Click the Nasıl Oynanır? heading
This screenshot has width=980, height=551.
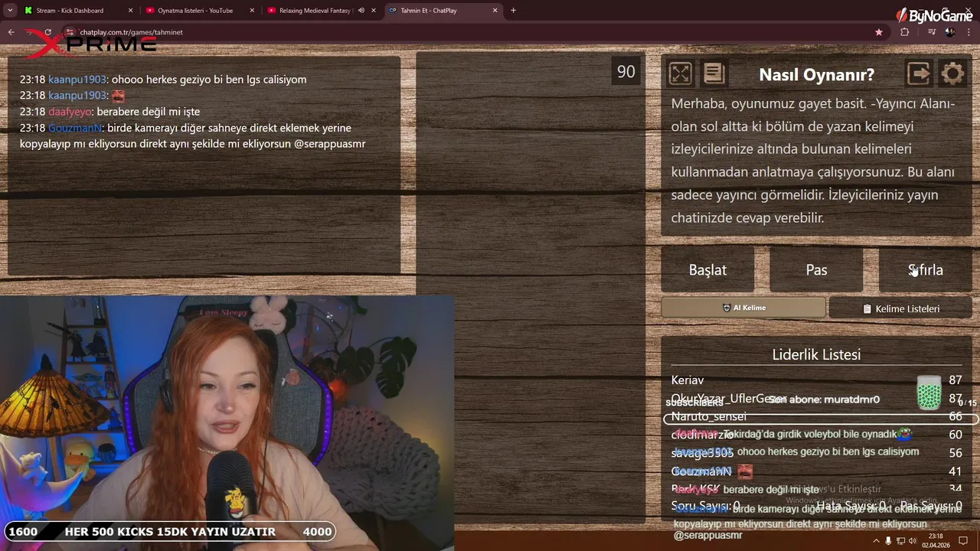[x=816, y=74]
